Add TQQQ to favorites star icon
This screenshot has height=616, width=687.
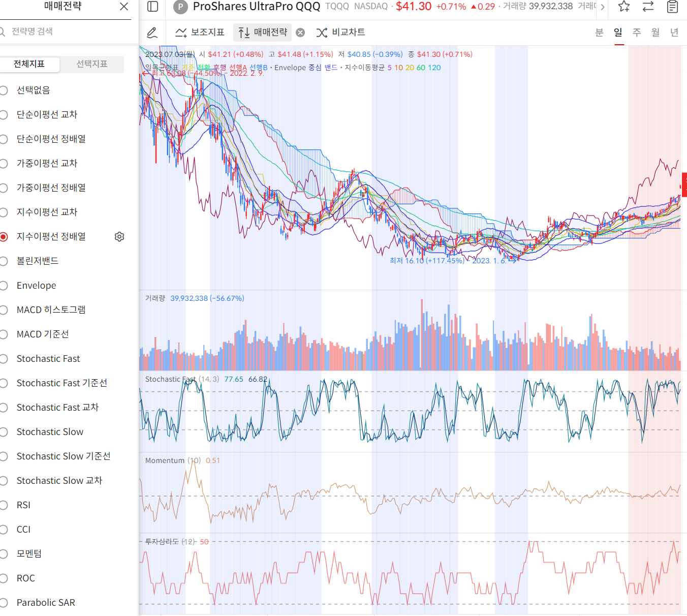[624, 7]
